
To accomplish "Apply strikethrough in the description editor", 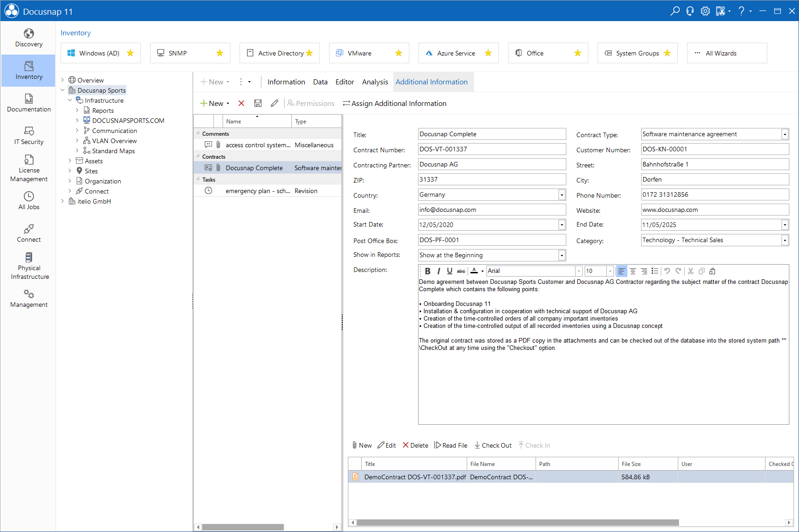I will pos(461,271).
